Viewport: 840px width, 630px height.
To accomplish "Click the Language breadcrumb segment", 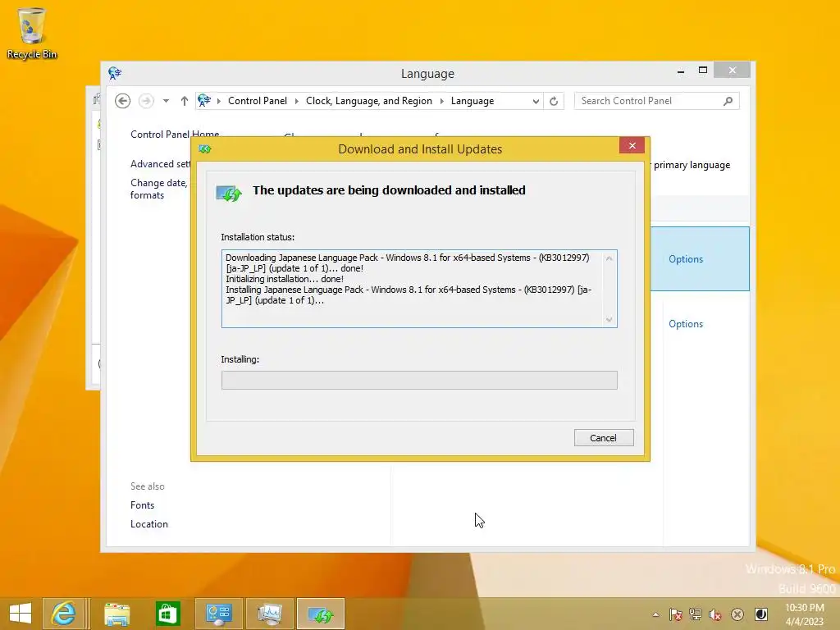I will [472, 101].
